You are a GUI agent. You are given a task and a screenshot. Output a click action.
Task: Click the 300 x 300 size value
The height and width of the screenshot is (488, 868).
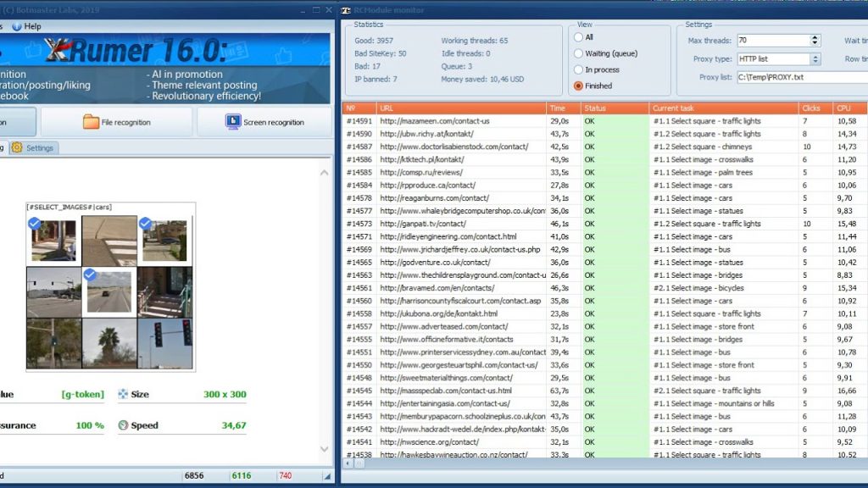225,394
